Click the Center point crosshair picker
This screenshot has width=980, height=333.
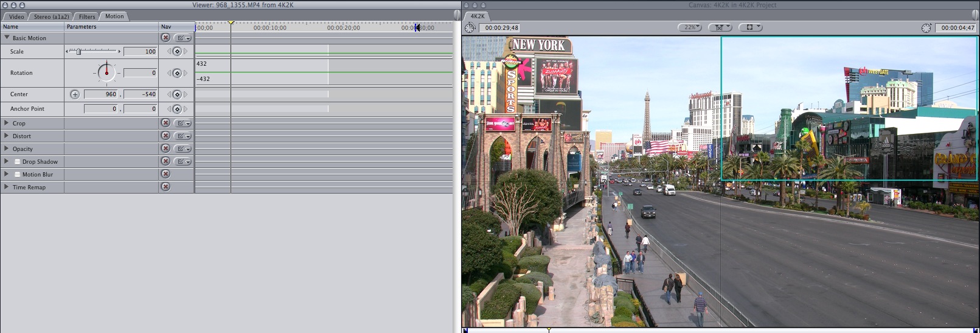[x=75, y=94]
